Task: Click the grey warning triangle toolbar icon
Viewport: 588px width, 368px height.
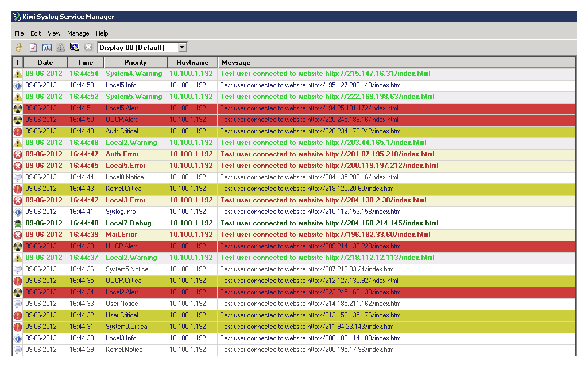Action: tap(61, 48)
